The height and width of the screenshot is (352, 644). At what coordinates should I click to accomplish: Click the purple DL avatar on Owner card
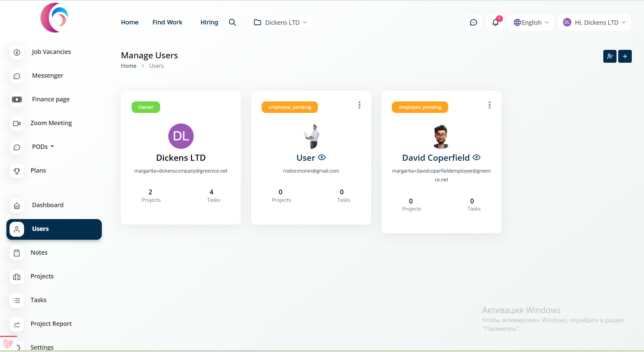tap(181, 136)
